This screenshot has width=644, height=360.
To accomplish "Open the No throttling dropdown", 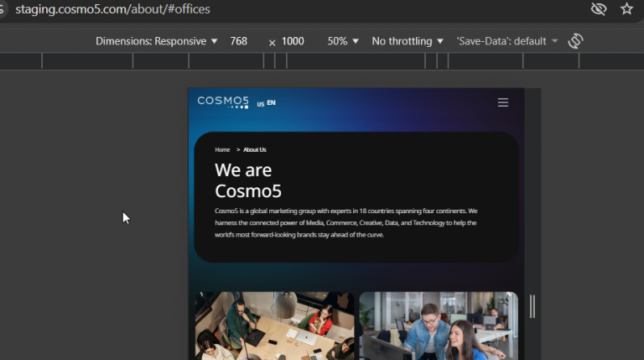I will 408,41.
